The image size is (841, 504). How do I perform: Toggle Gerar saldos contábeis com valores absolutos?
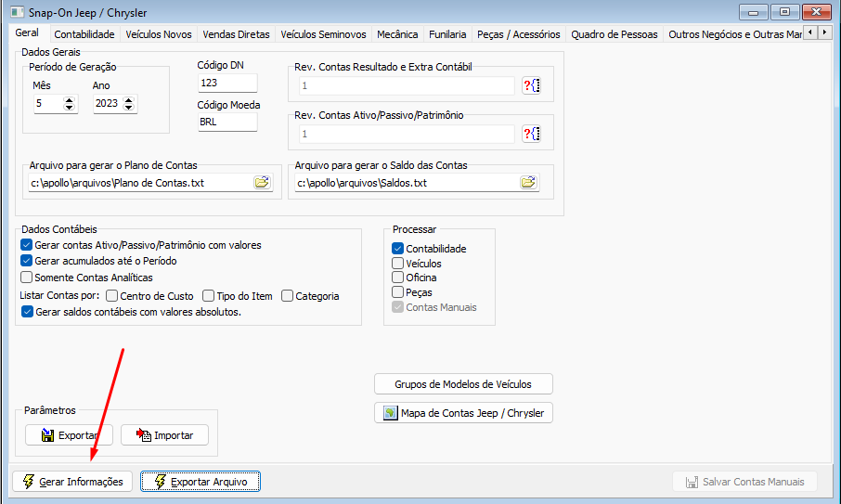27,312
